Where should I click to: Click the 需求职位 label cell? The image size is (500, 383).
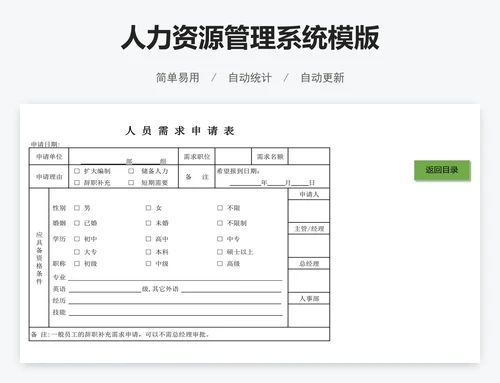pyautogui.click(x=197, y=157)
